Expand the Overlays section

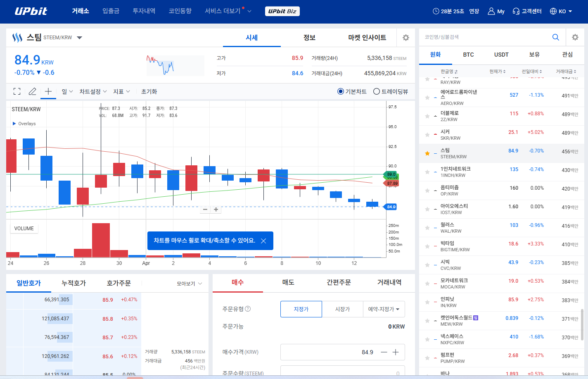click(24, 124)
